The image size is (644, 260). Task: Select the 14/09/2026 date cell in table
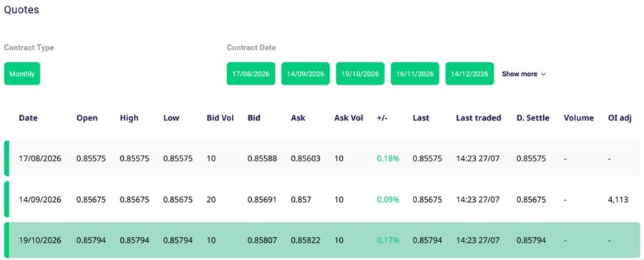coord(40,200)
